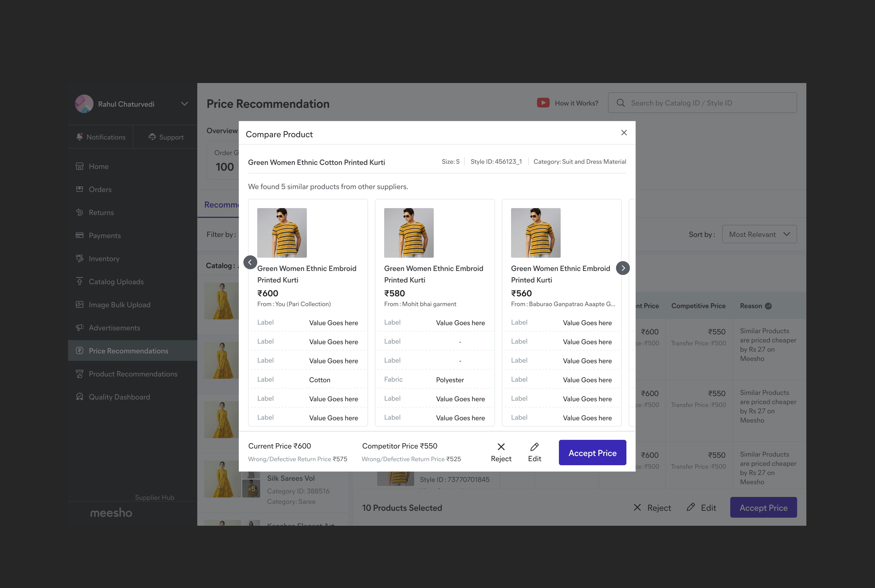Click the Competitive Price column header
The width and height of the screenshot is (875, 588).
698,306
